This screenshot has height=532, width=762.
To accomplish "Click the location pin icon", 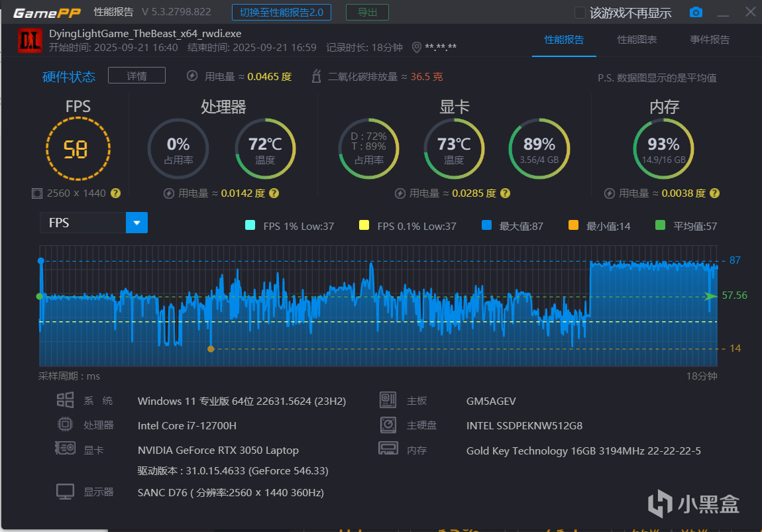I will (x=417, y=47).
